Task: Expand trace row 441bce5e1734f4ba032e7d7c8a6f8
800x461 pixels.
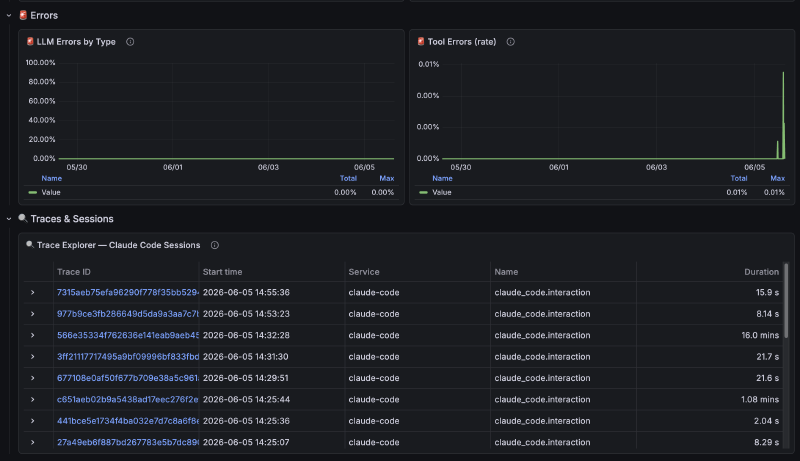Action: [33, 421]
